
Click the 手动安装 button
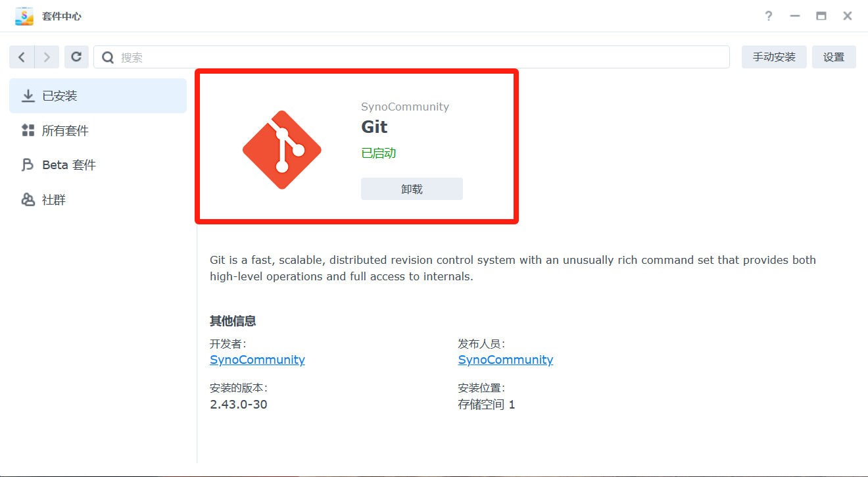coord(774,57)
